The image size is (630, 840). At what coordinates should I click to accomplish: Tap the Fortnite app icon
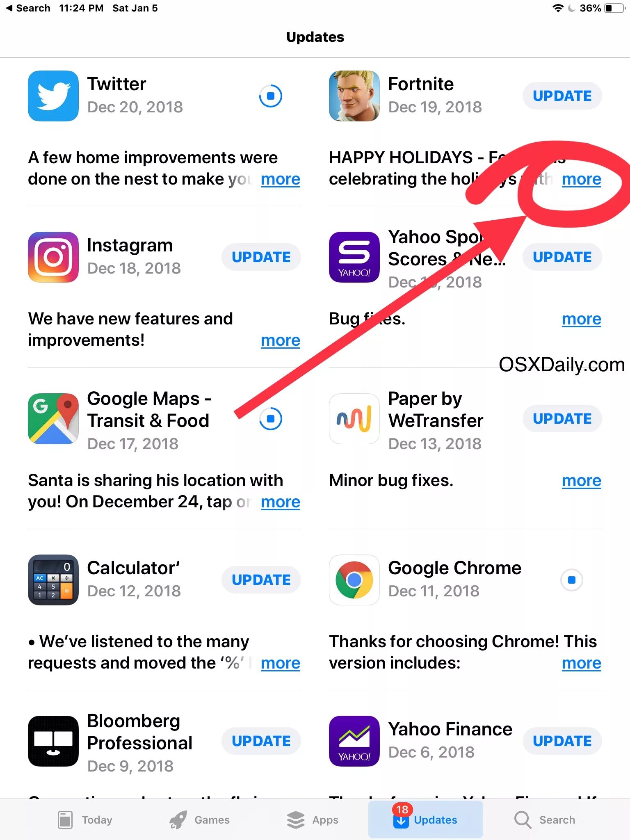pos(354,96)
